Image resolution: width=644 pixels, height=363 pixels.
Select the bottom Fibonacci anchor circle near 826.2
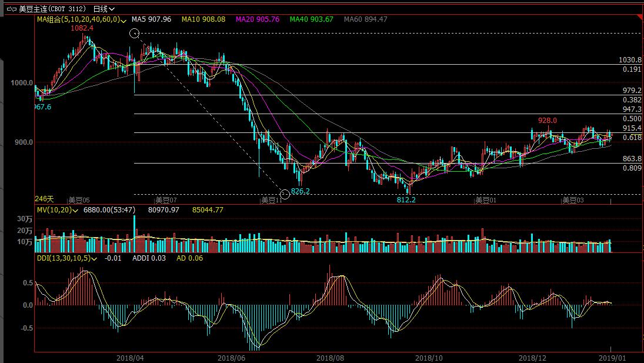coord(285,194)
